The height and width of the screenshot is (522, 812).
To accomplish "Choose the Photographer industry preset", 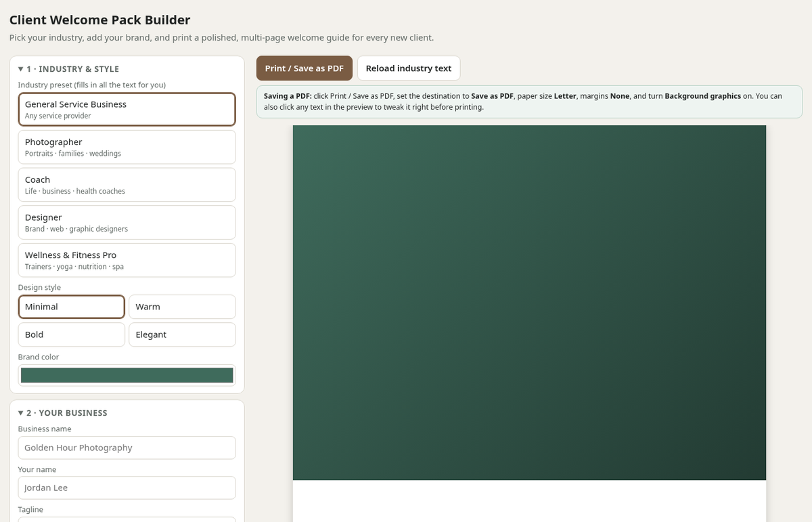I will (x=127, y=147).
